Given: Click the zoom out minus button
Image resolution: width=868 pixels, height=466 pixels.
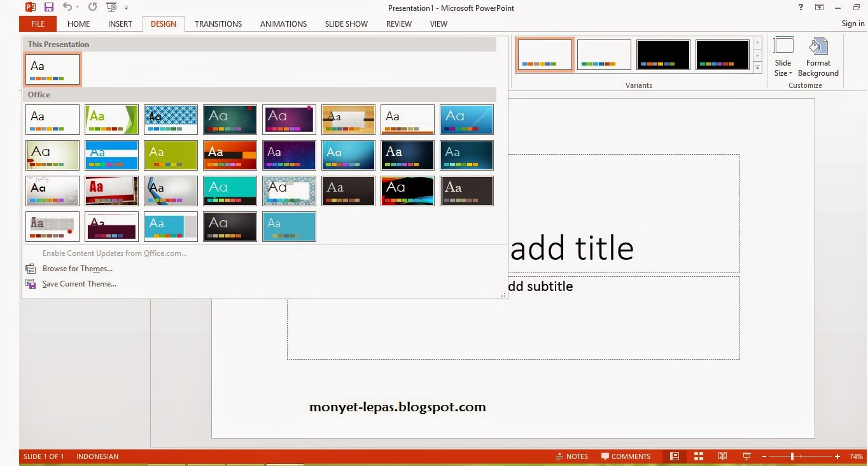Looking at the screenshot, I should pos(764,456).
